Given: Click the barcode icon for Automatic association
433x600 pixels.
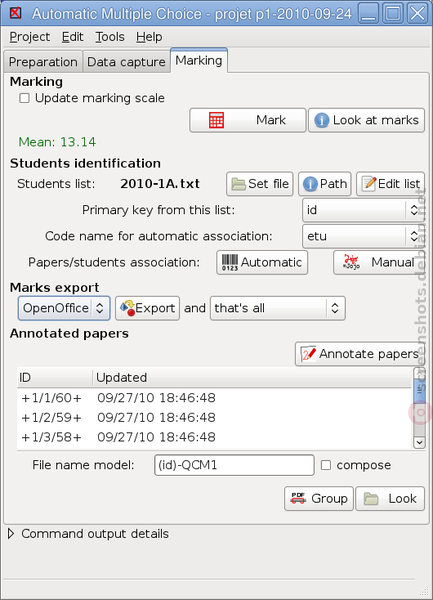Looking at the screenshot, I should pyautogui.click(x=230, y=262).
